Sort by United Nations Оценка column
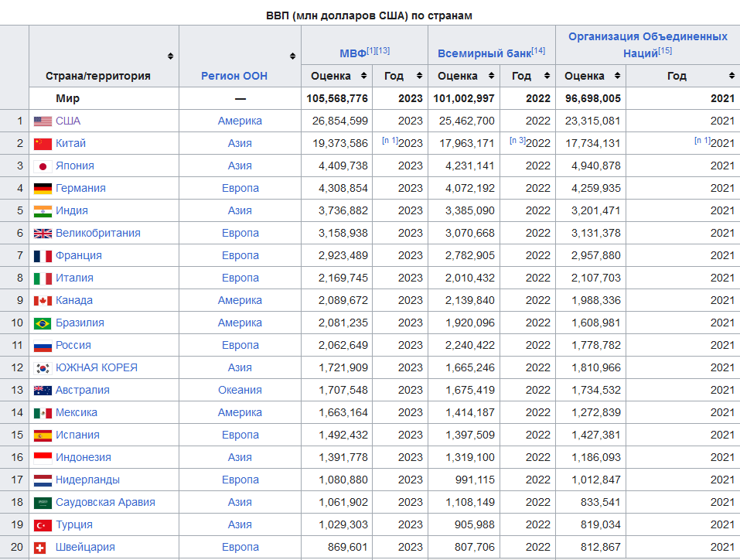 [616, 76]
